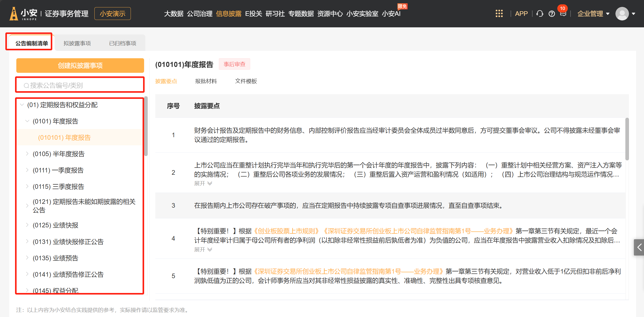Click the search magnifier icon in search box
Viewport: 644px width, 317px height.
click(x=26, y=86)
